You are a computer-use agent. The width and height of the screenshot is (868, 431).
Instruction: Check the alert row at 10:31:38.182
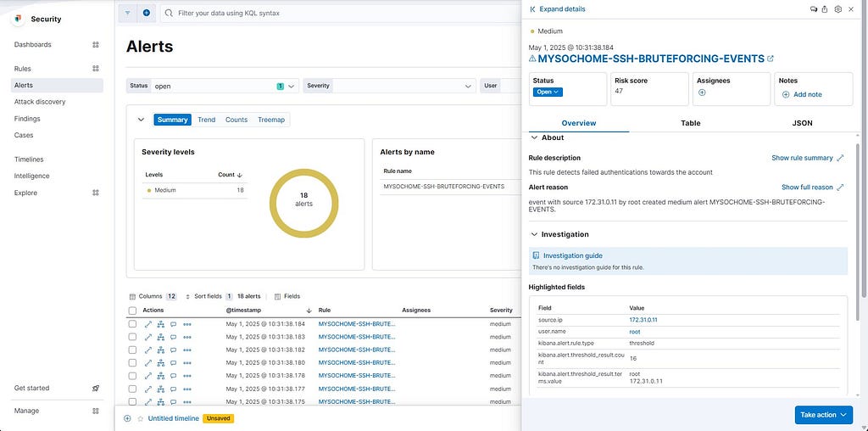coord(132,350)
